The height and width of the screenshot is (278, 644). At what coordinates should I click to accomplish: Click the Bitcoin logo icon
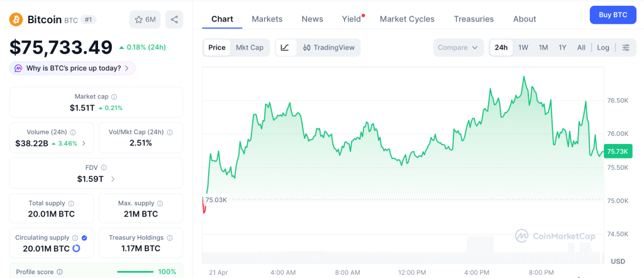(16, 19)
